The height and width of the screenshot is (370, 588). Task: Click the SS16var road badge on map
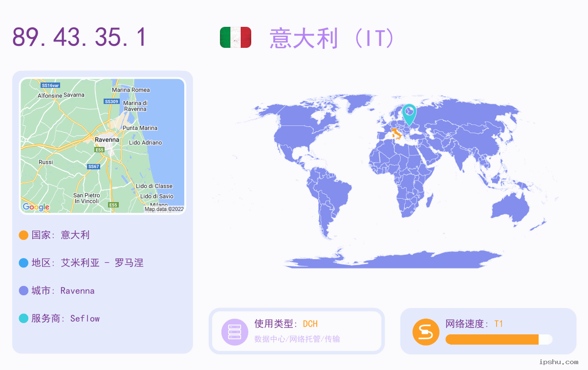point(50,85)
